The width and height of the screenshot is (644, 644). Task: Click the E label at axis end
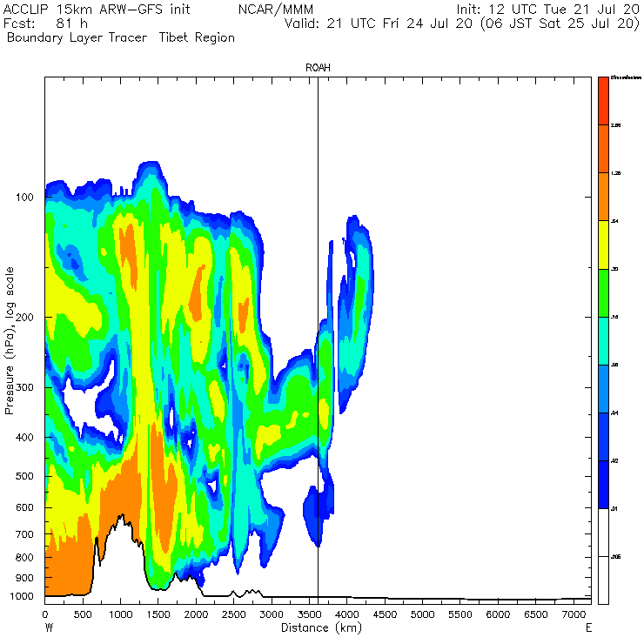[x=588, y=628]
